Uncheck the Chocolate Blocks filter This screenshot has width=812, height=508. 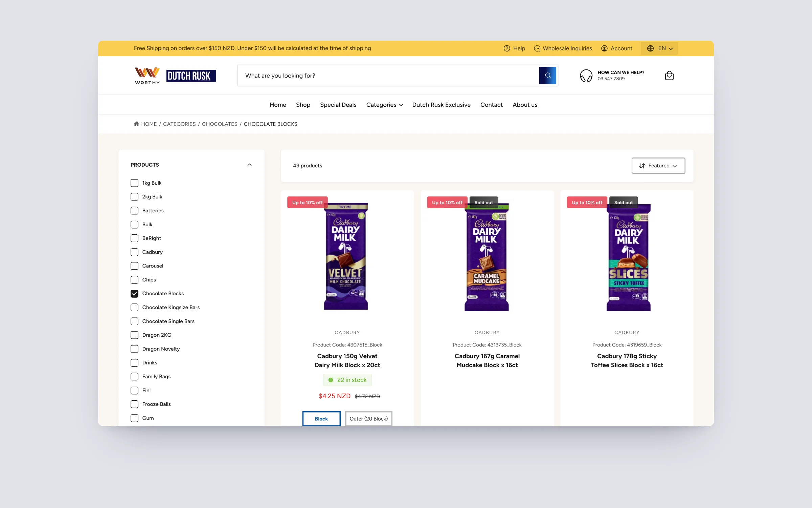[134, 294]
